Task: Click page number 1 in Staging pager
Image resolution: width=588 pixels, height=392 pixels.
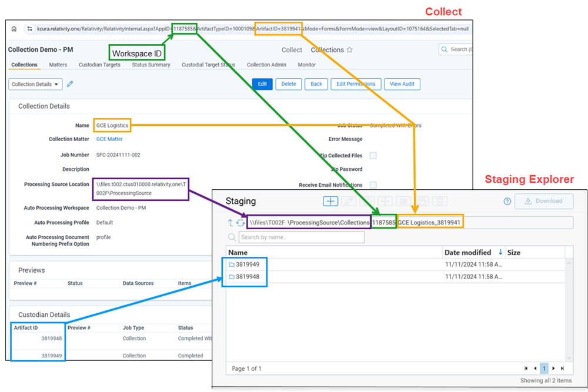Action: 544,368
